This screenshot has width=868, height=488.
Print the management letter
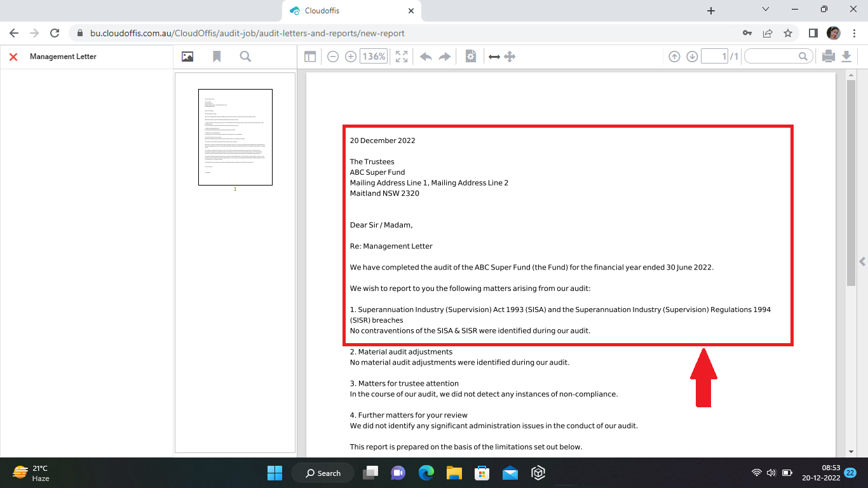click(828, 57)
